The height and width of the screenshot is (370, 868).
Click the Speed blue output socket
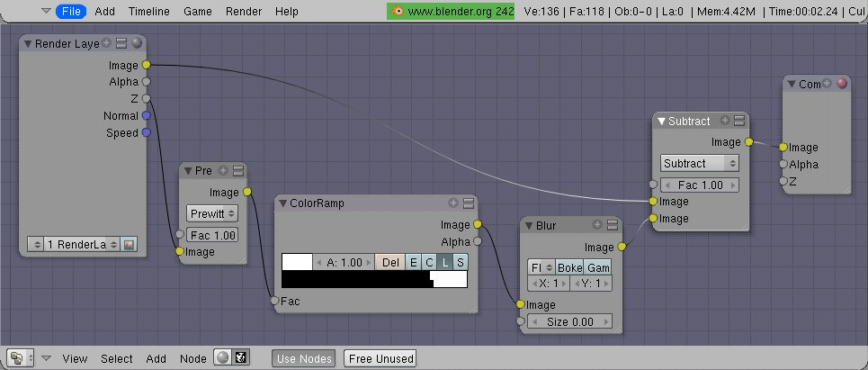[x=146, y=132]
